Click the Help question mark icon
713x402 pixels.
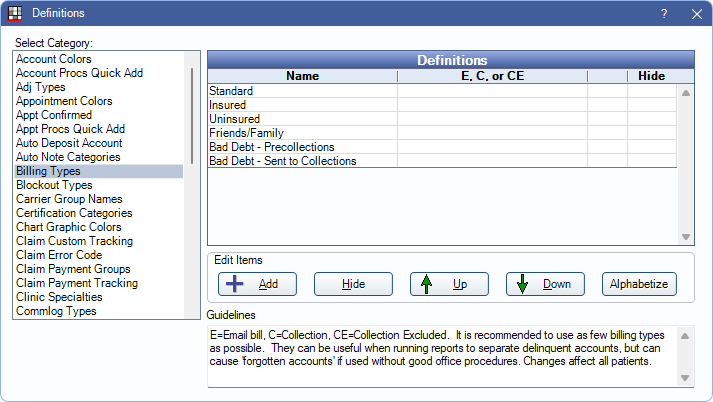coord(664,14)
